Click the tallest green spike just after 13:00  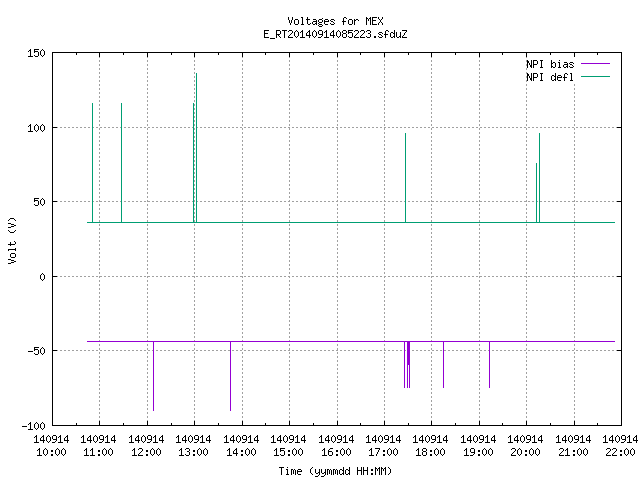(196, 148)
